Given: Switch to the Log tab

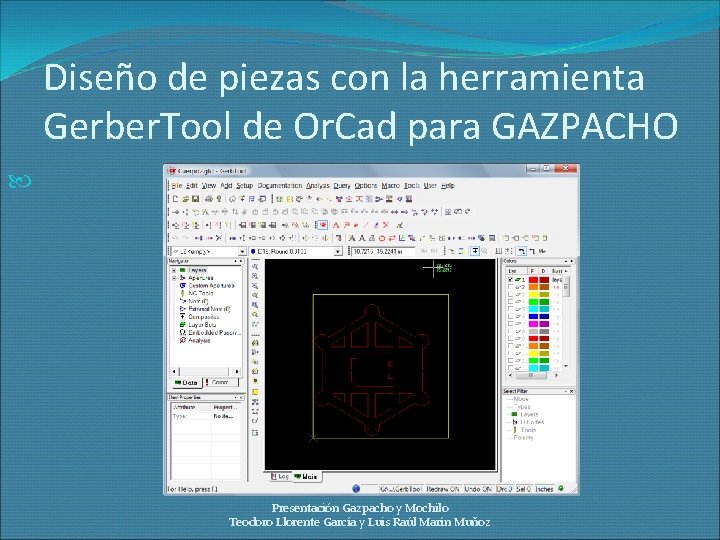Looking at the screenshot, I should coord(280,477).
